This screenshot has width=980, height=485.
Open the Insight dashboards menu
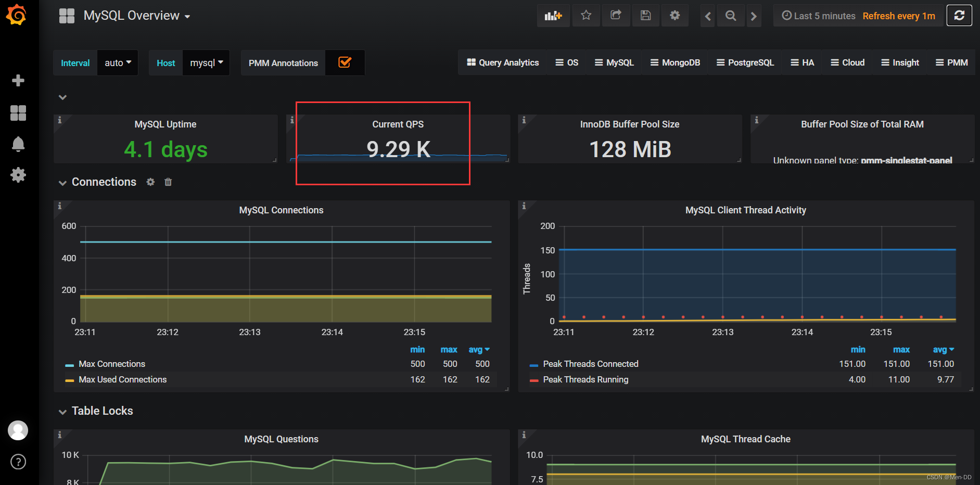pos(900,62)
